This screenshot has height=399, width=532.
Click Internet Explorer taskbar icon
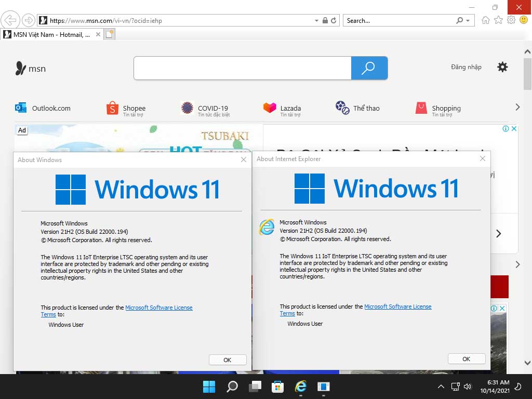(301, 387)
